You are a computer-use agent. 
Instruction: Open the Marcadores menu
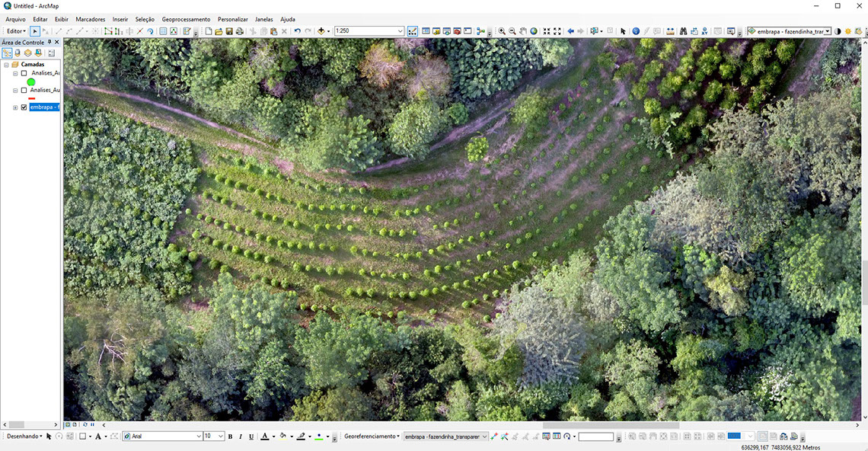[91, 19]
